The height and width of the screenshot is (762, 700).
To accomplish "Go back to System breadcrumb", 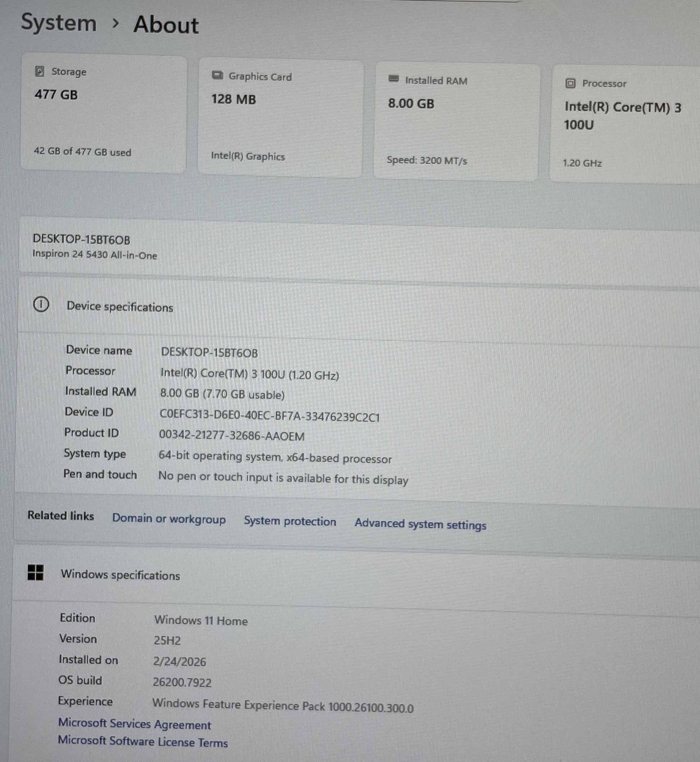I will coord(59,23).
